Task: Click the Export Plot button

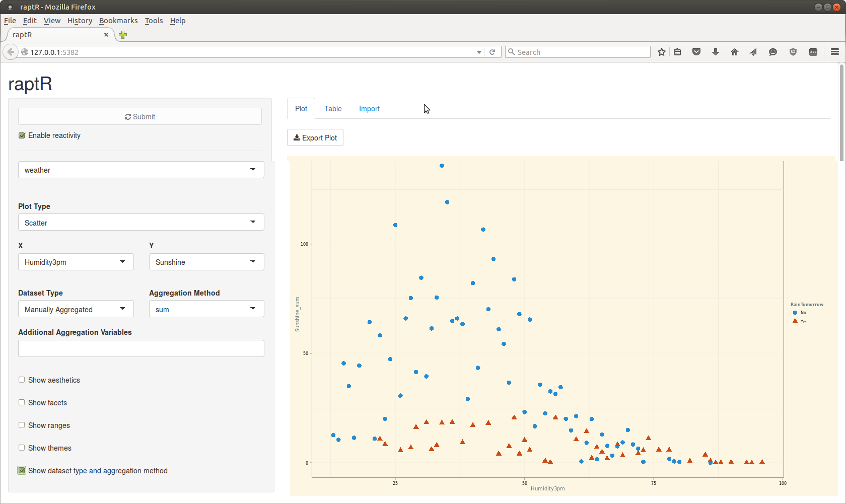Action: coord(315,138)
